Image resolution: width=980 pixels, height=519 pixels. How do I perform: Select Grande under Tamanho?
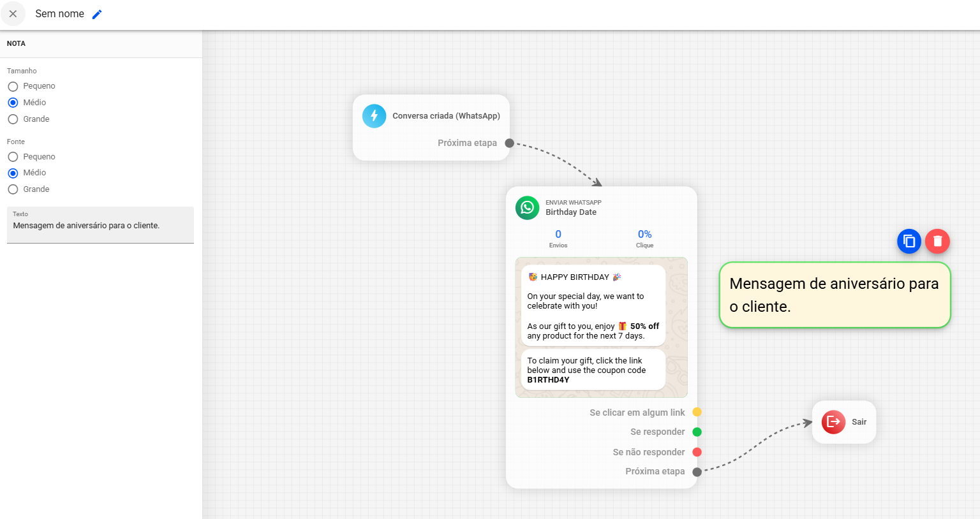point(13,119)
